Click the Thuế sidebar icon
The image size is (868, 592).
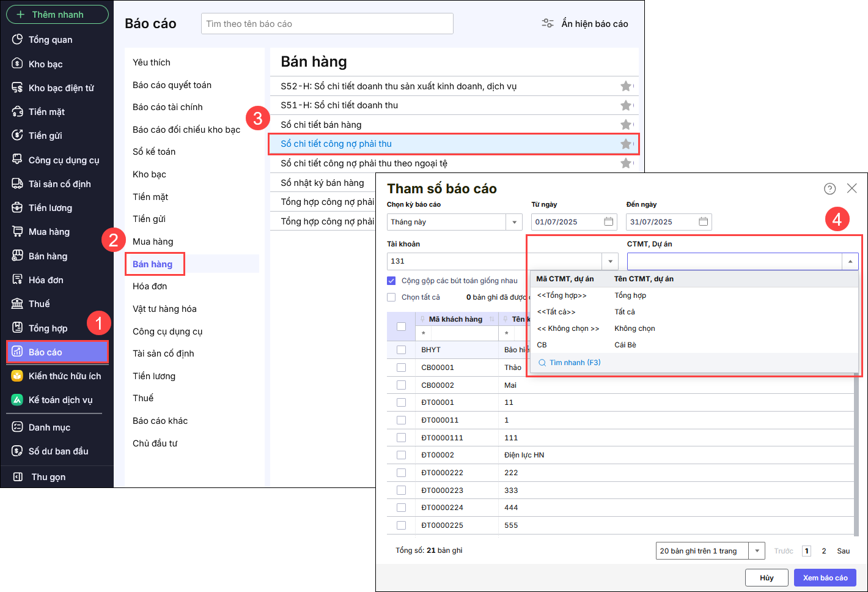(18, 304)
